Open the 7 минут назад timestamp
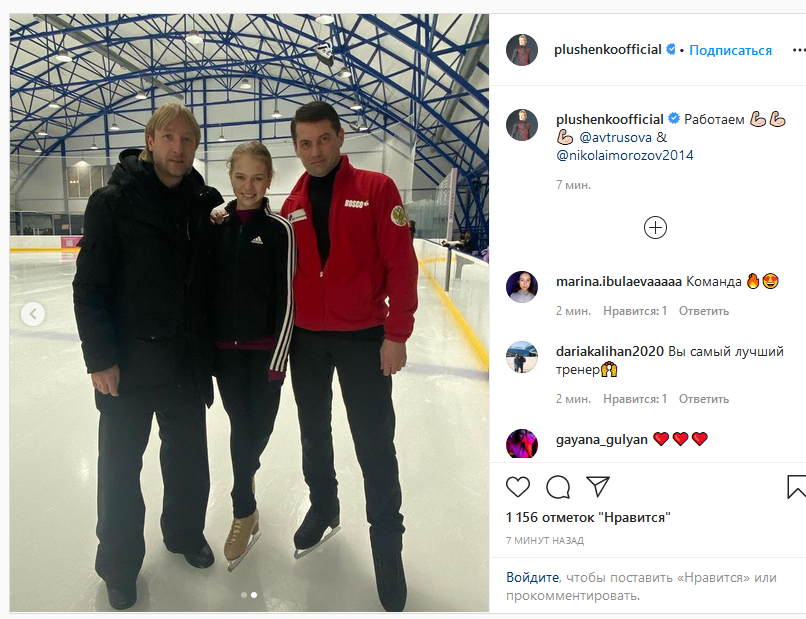This screenshot has width=806, height=619. tap(545, 540)
